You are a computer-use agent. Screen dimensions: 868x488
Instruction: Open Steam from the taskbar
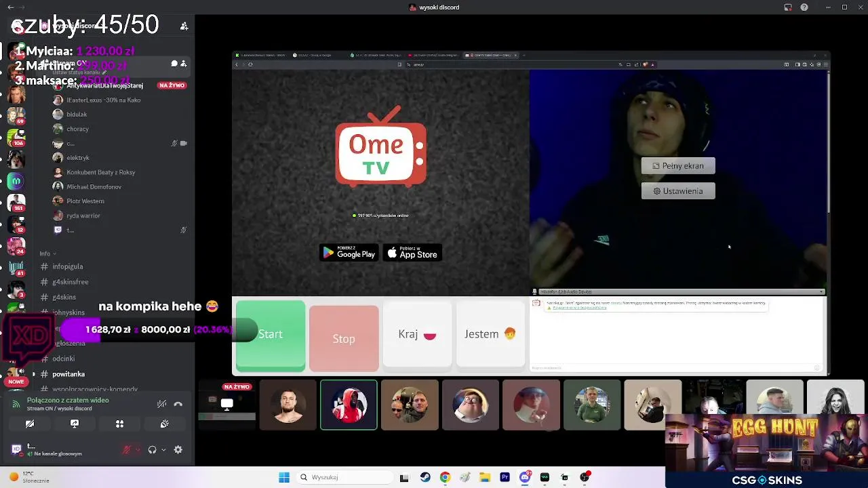tap(425, 477)
